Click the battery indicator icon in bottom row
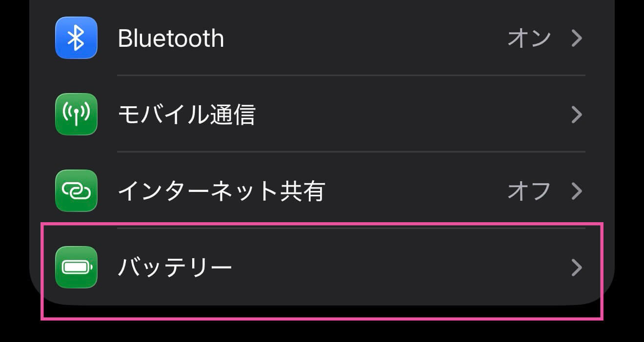The height and width of the screenshot is (342, 644). [x=76, y=267]
